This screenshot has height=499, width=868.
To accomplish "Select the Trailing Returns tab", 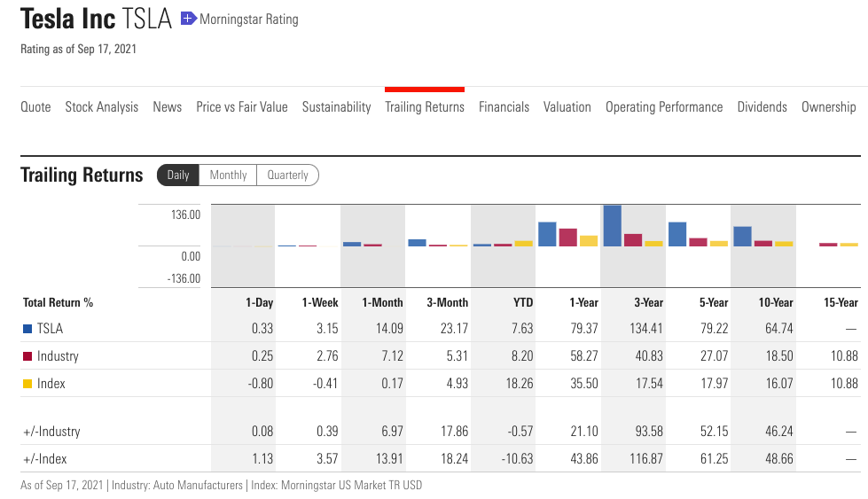I will [x=425, y=106].
